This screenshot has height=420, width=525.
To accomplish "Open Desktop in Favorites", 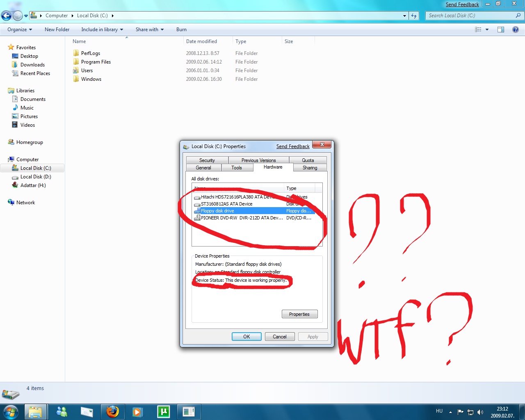I will click(29, 56).
